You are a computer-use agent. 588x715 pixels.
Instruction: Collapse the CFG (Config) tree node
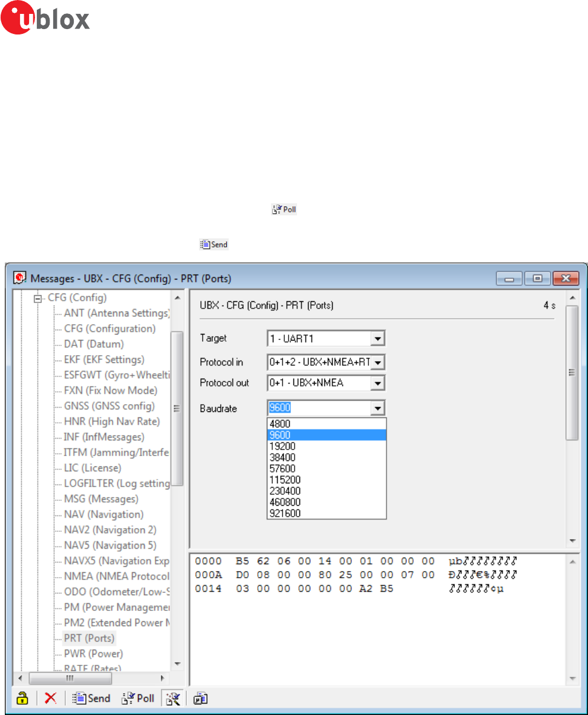tap(38, 298)
